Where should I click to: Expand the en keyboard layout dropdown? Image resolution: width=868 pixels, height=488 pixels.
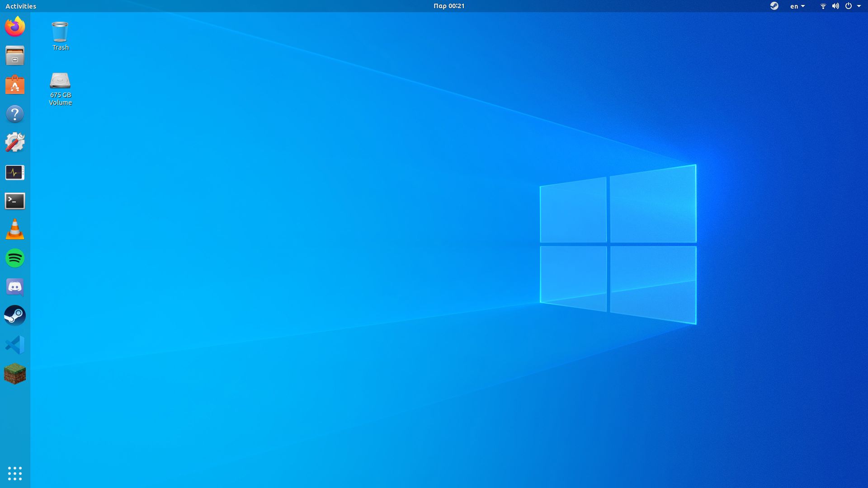(797, 6)
